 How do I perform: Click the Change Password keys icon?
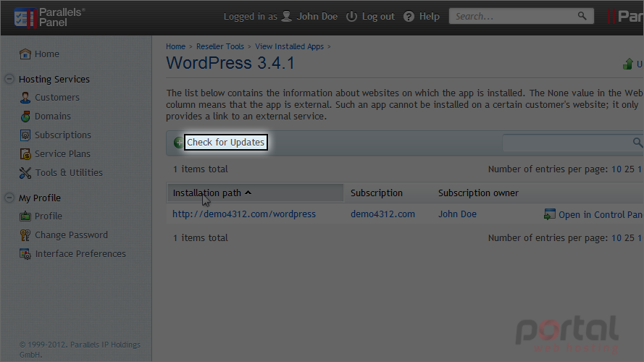(x=25, y=235)
